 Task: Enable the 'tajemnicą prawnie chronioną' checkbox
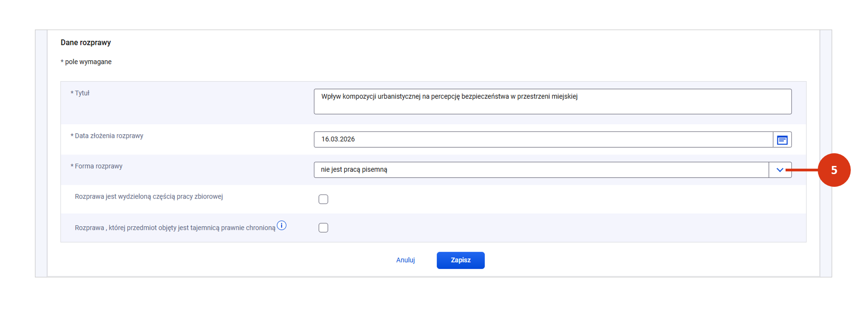[x=323, y=228]
